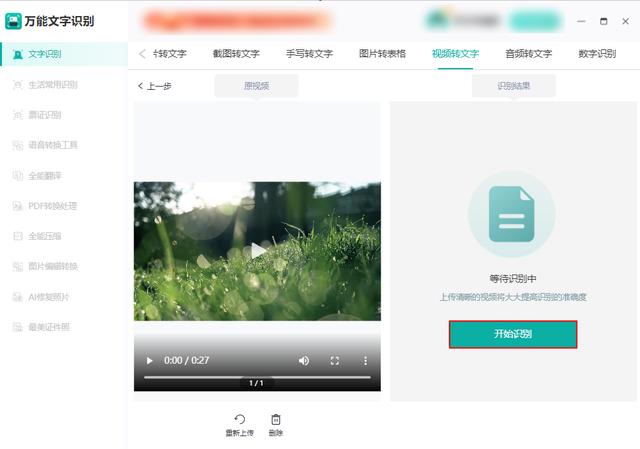Maximize the application window

coord(604,21)
